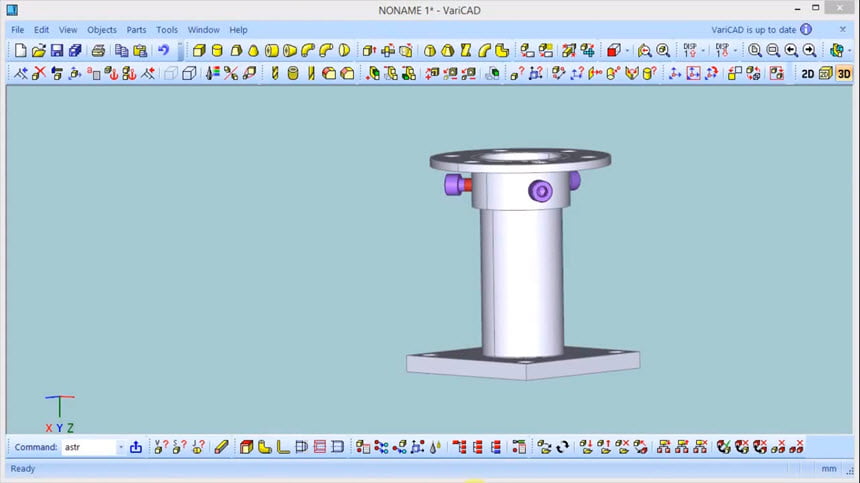Save the file with floppy disk icon
The width and height of the screenshot is (860, 483).
[56, 50]
